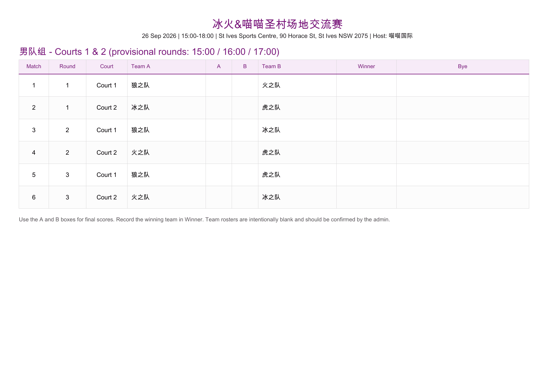Click the A score column header
Image resolution: width=555 pixels, height=392 pixels.
pyautogui.click(x=219, y=66)
